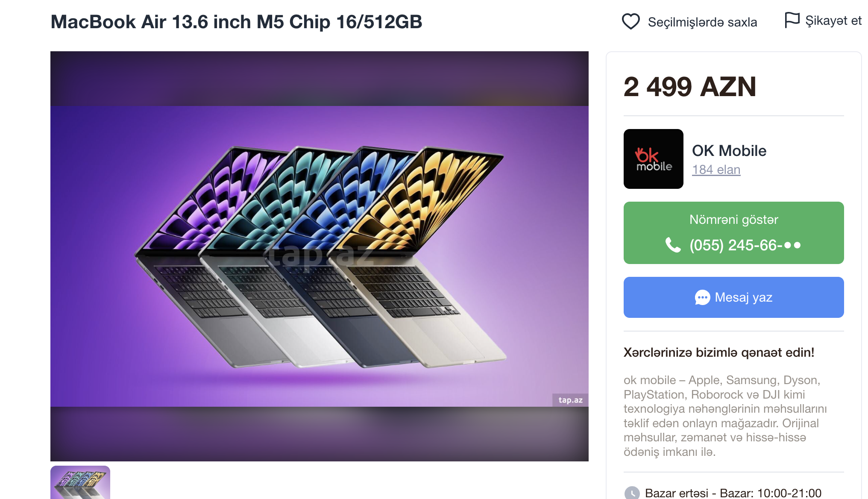Viewport: 868px width, 499px height.
Task: Open the main MacBook Air product image
Action: pos(320,256)
